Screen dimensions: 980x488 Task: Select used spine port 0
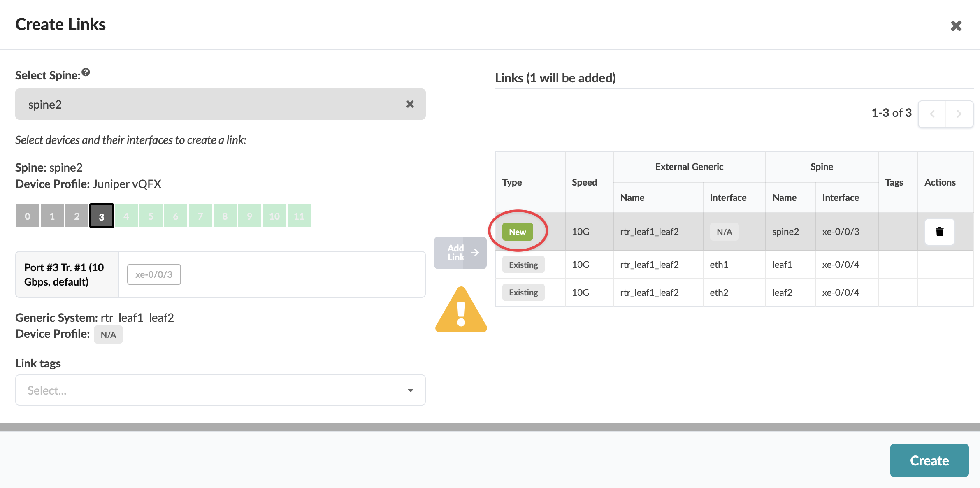(28, 216)
